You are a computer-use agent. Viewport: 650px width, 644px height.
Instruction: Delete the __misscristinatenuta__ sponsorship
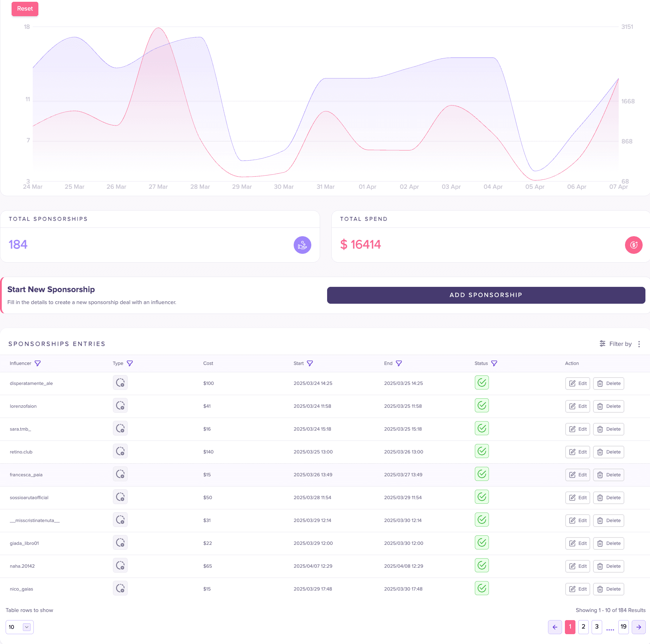(x=608, y=521)
